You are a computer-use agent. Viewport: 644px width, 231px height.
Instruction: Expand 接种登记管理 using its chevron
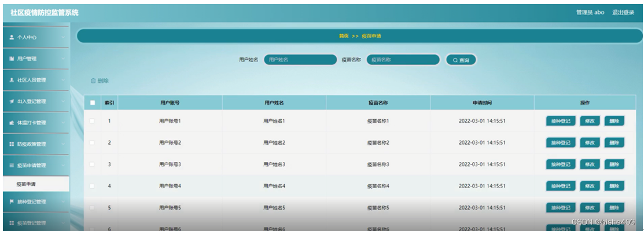click(63, 202)
